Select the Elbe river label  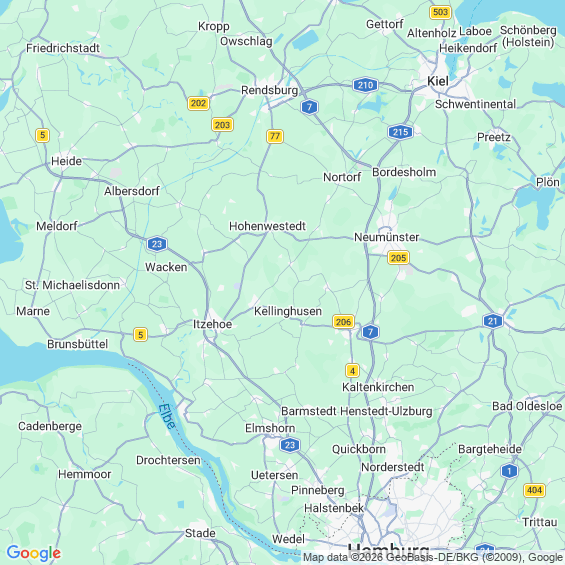(x=167, y=417)
